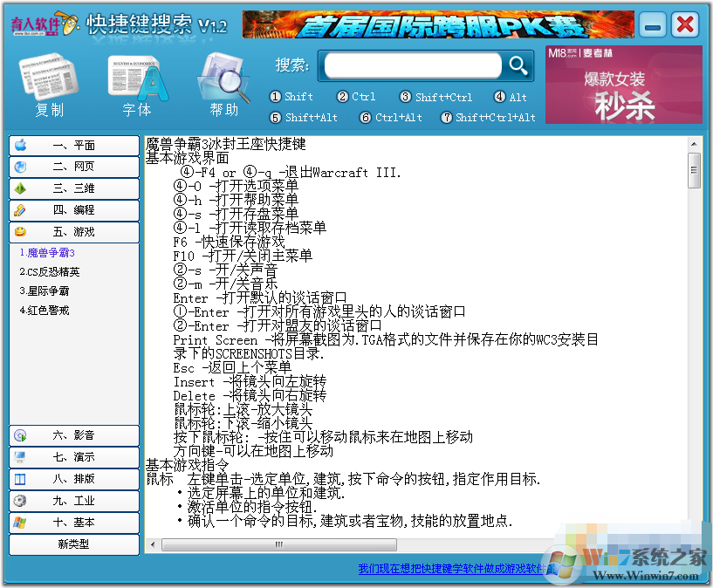Expand the 六、影音 category

pyautogui.click(x=73, y=434)
